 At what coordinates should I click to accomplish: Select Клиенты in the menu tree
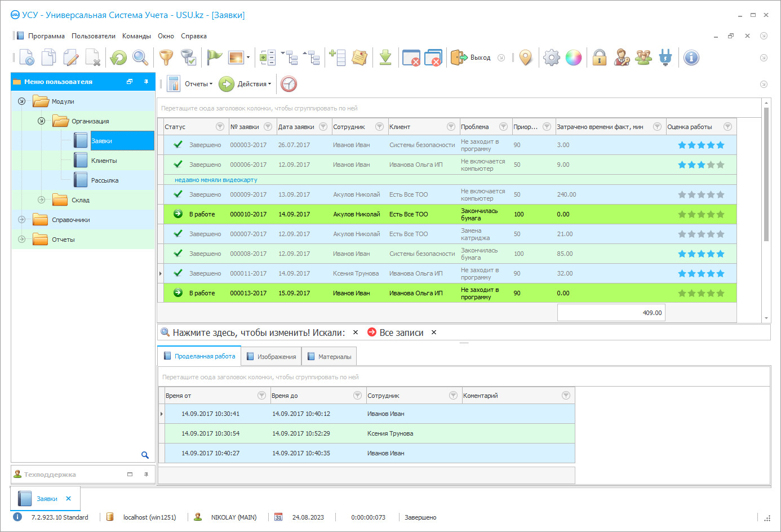click(104, 161)
